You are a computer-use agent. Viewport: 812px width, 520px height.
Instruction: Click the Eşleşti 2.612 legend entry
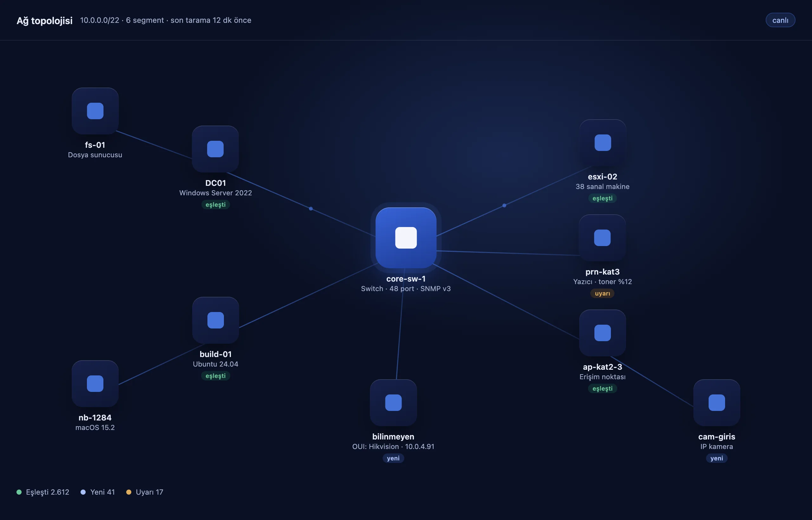pyautogui.click(x=43, y=492)
